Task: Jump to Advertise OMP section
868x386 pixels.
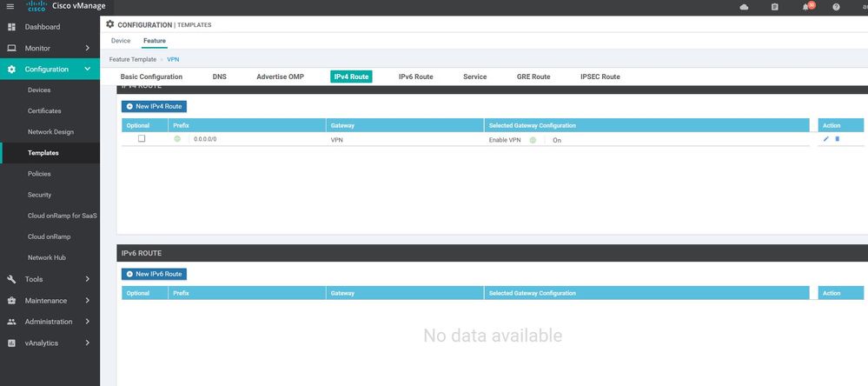Action: [280, 77]
